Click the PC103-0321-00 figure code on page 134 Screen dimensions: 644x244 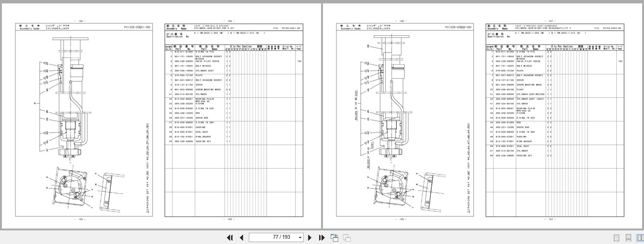(x=137, y=27)
